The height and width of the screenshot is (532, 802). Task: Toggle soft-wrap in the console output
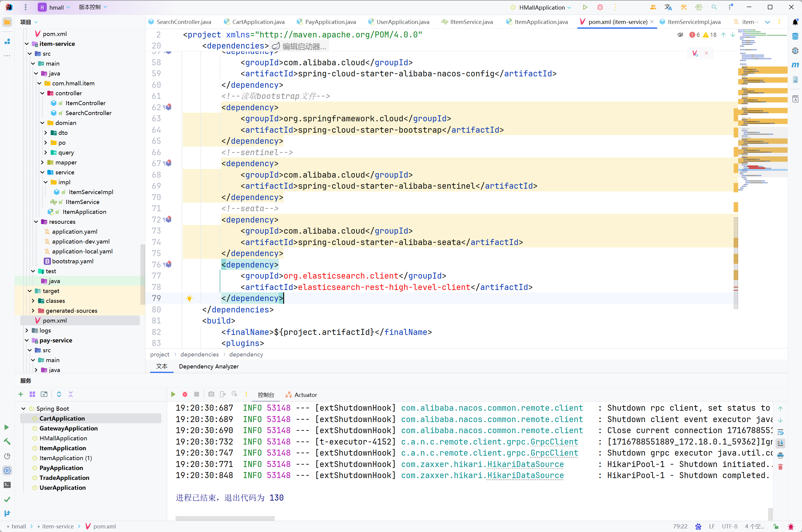coord(780,432)
